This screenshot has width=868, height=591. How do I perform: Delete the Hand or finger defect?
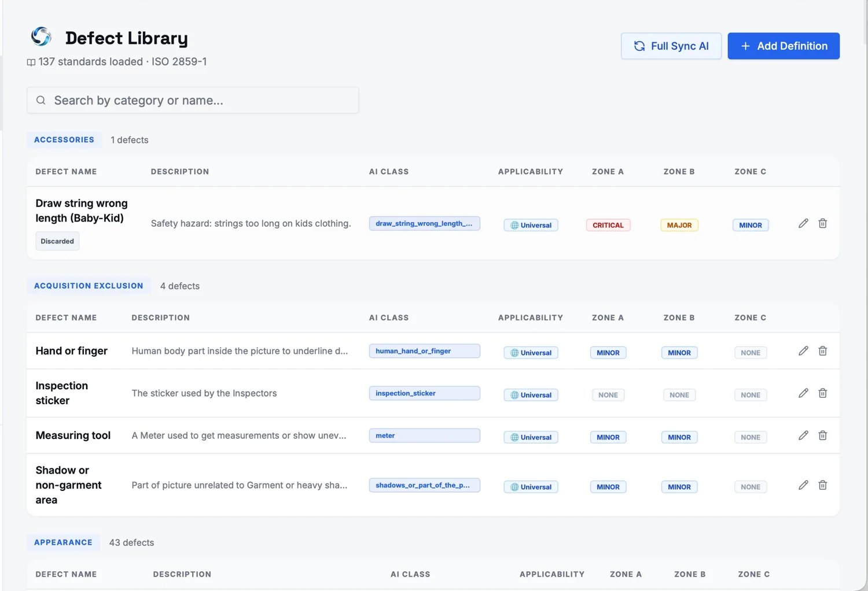click(822, 350)
